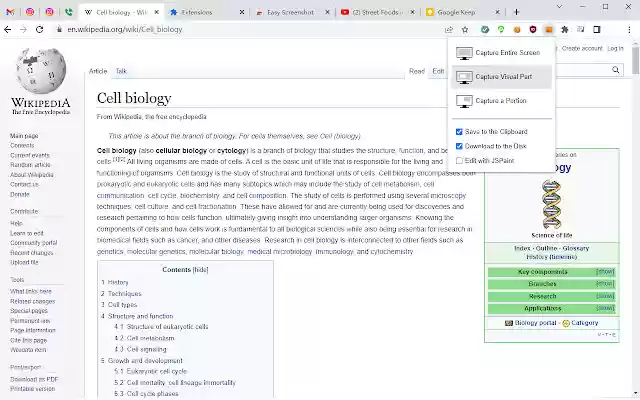Toggle the browser side panel icon
This screenshot has height=400, width=640.
coord(597,29)
